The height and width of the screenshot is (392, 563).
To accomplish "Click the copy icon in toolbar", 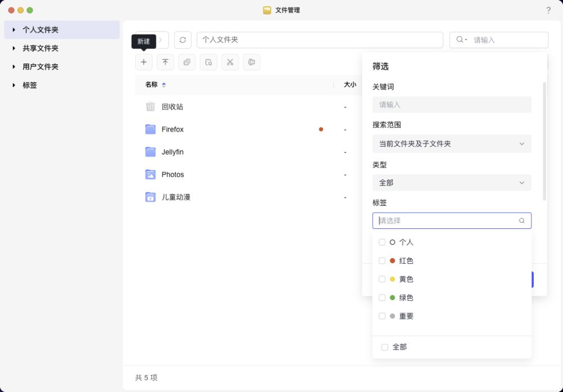I will click(187, 62).
